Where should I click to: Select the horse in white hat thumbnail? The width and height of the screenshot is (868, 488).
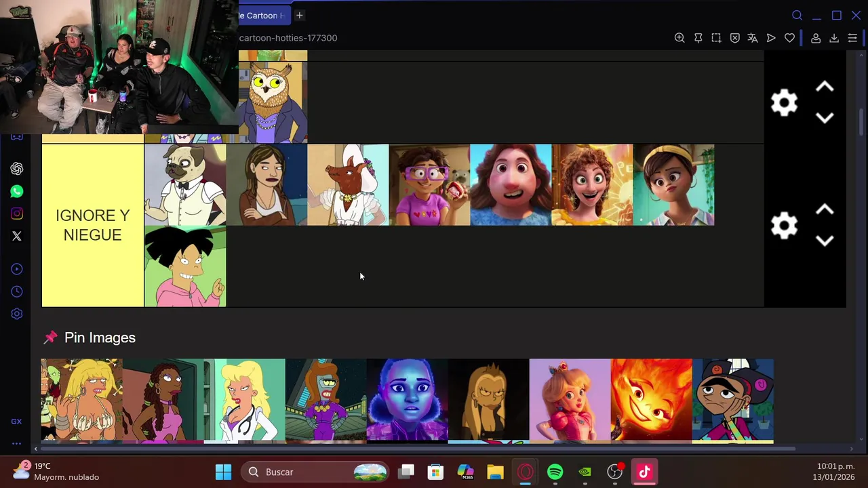point(348,184)
